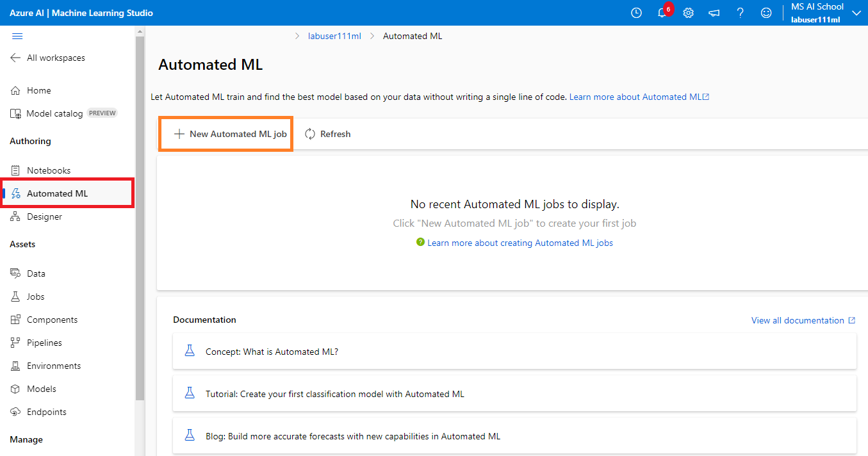Open settings gear icon in header

(688, 13)
